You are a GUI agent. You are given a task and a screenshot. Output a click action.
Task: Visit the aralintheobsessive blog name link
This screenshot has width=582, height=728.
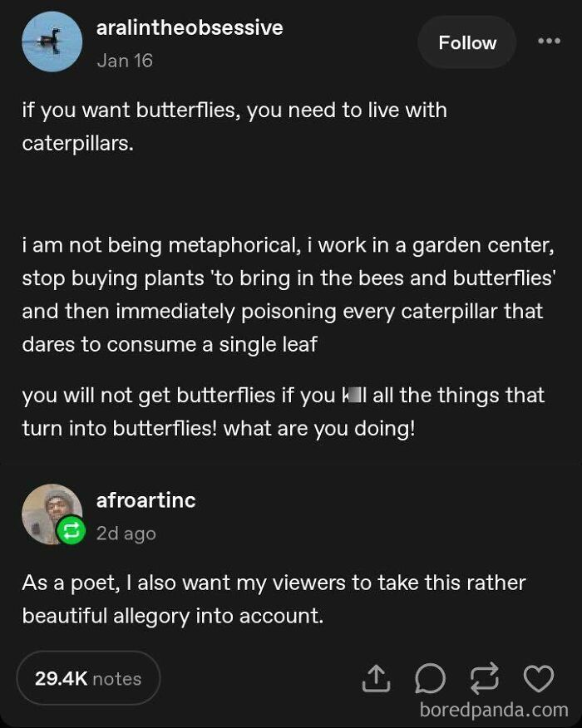coord(190,27)
